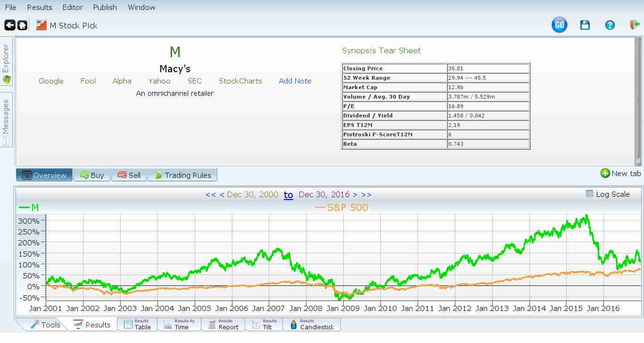Open the Results Tilt tab

(x=264, y=325)
